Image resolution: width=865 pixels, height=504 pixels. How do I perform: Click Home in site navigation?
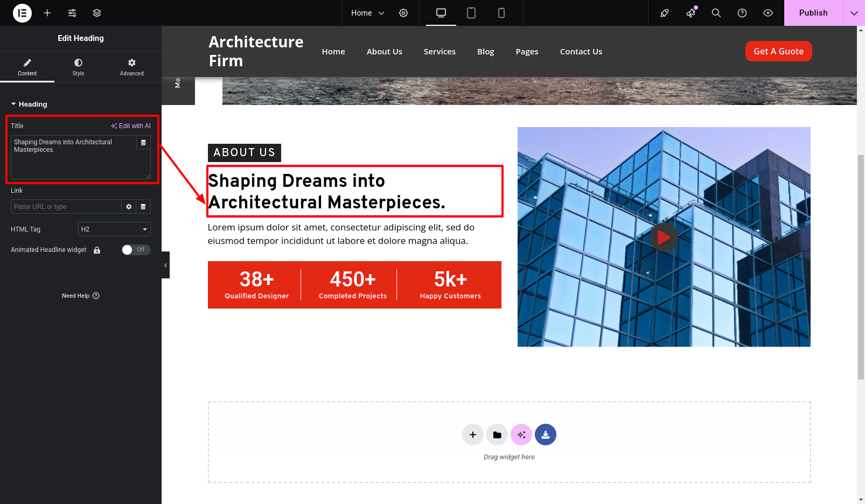(x=333, y=52)
